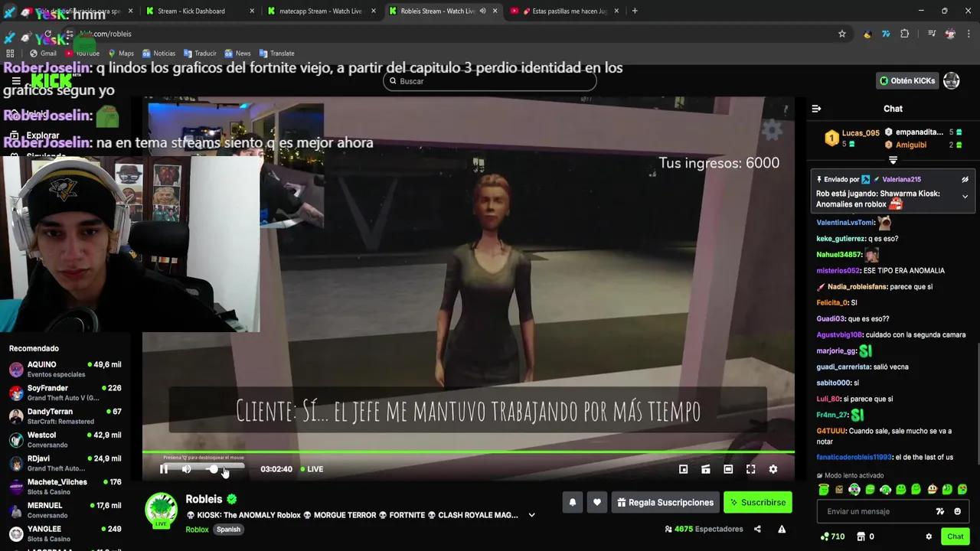Open user profile avatar menu

pyautogui.click(x=951, y=80)
